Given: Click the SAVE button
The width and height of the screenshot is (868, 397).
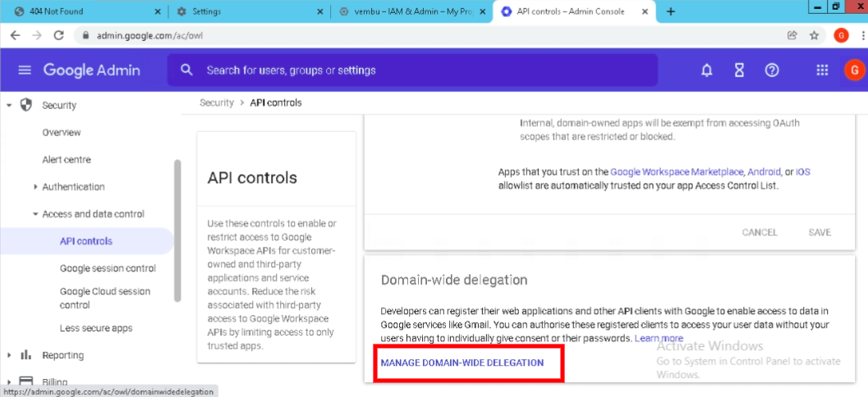Looking at the screenshot, I should pos(820,232).
